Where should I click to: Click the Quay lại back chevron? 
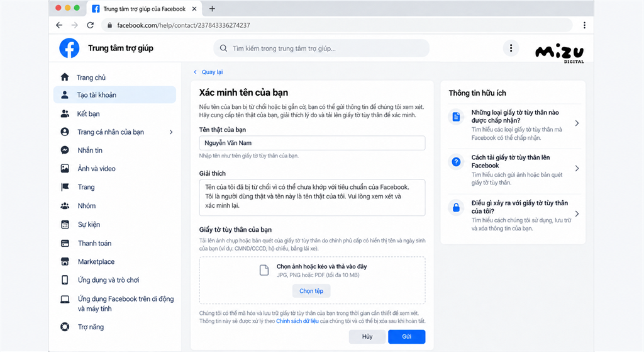point(195,72)
